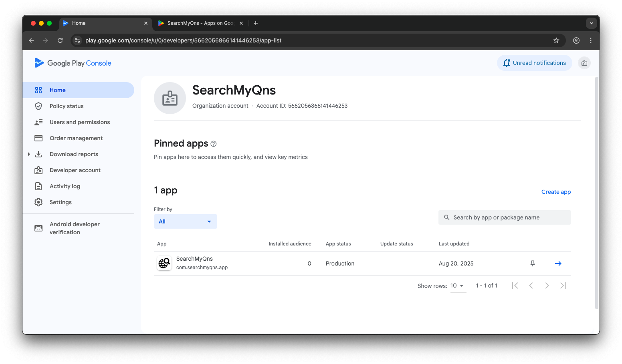Click the Account ID text

click(x=302, y=106)
